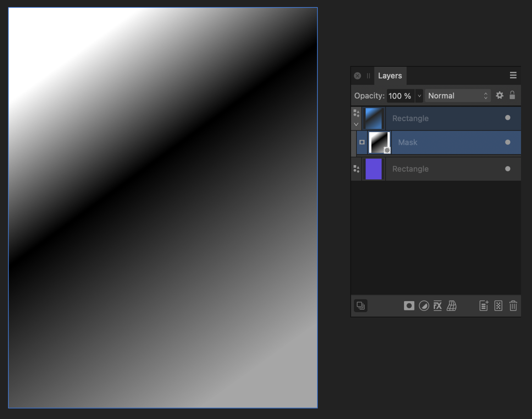The height and width of the screenshot is (419, 532).
Task: Select the Live Filter Layers icon
Action: [x=452, y=306]
